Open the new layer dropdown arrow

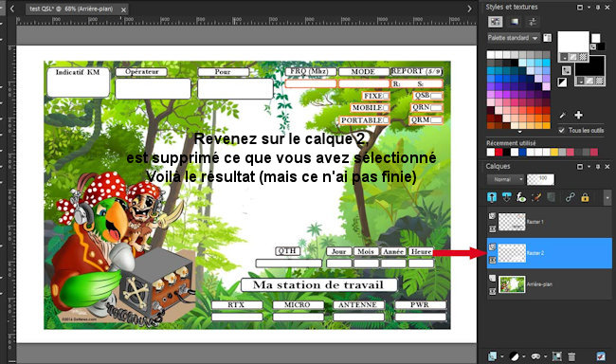[x=501, y=357]
